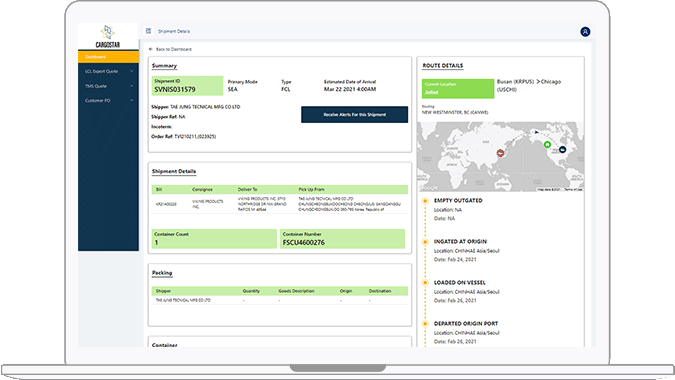Expand Customer PO chevron

131,100
